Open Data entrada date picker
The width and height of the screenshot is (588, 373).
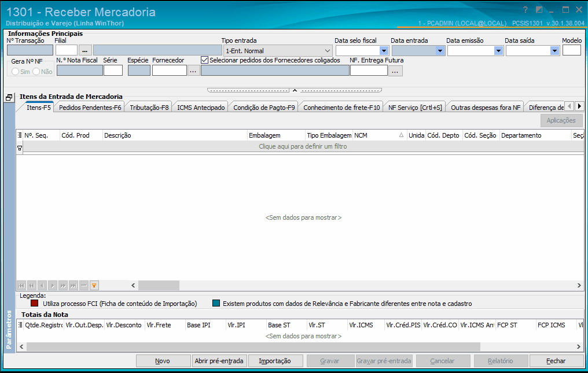440,51
